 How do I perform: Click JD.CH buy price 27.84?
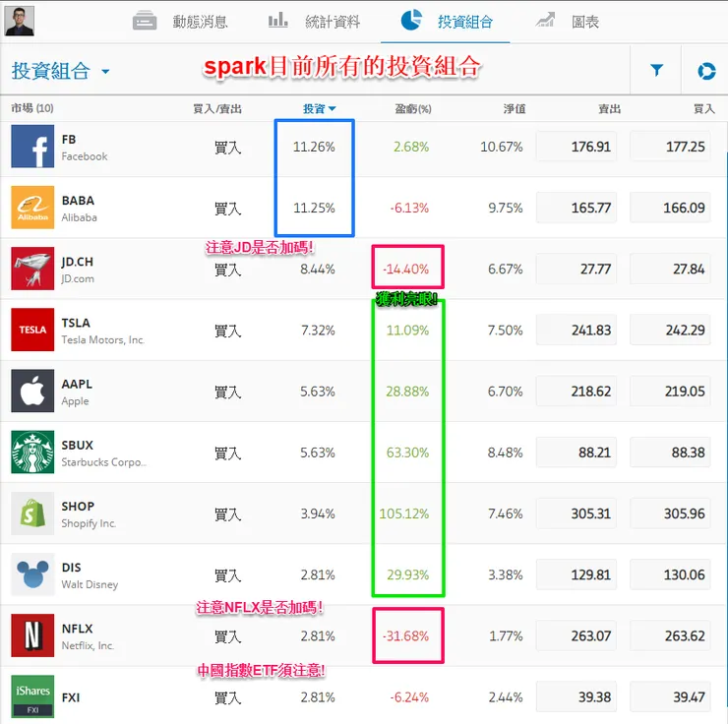670,269
